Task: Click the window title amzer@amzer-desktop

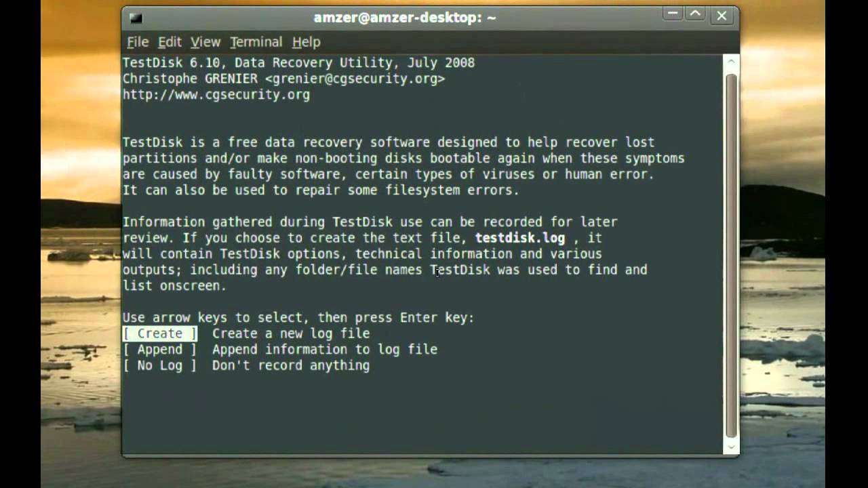Action: tap(405, 18)
